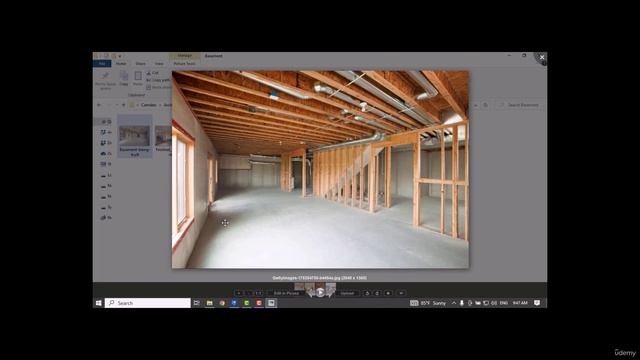Image resolution: width=640 pixels, height=360 pixels.
Task: Select the OneDrive cloud item in sidebar
Action: (105, 153)
